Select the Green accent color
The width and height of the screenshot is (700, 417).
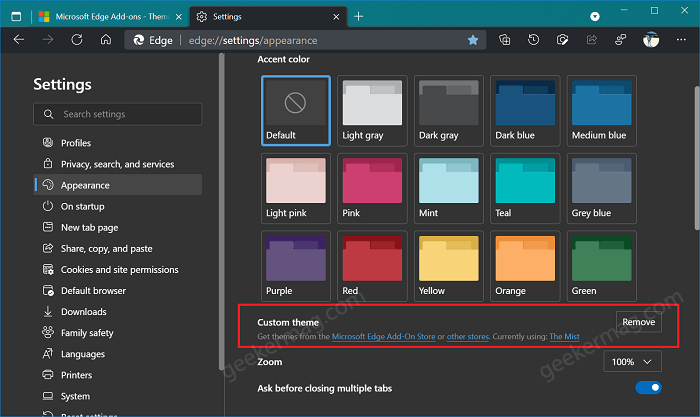602,266
